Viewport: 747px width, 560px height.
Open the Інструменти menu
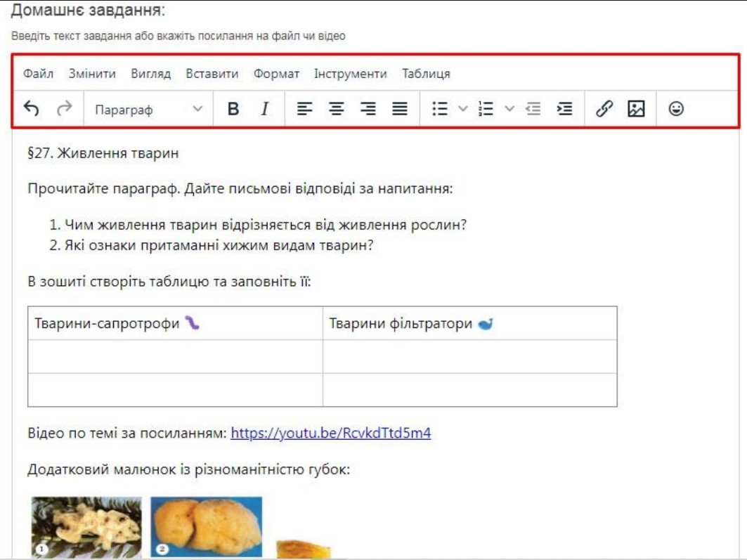(x=351, y=74)
